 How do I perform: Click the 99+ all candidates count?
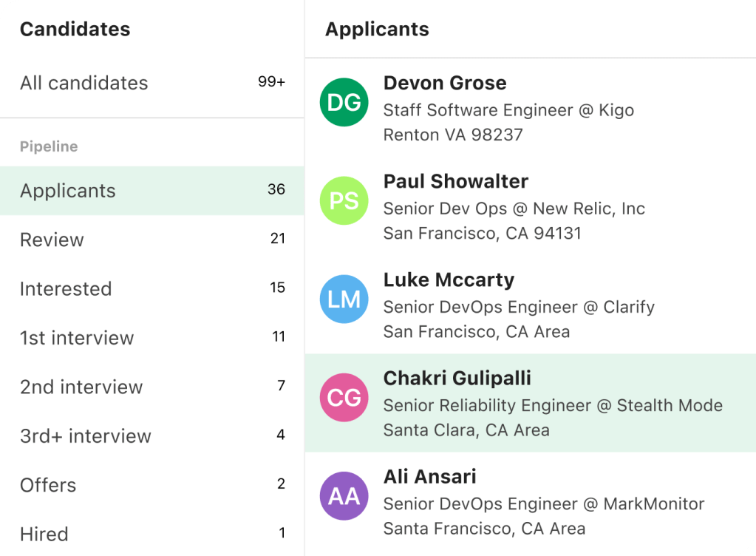click(271, 82)
